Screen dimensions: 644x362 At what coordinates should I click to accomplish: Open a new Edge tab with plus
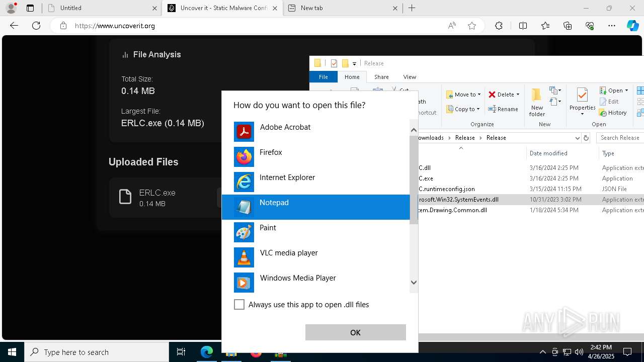tap(412, 8)
